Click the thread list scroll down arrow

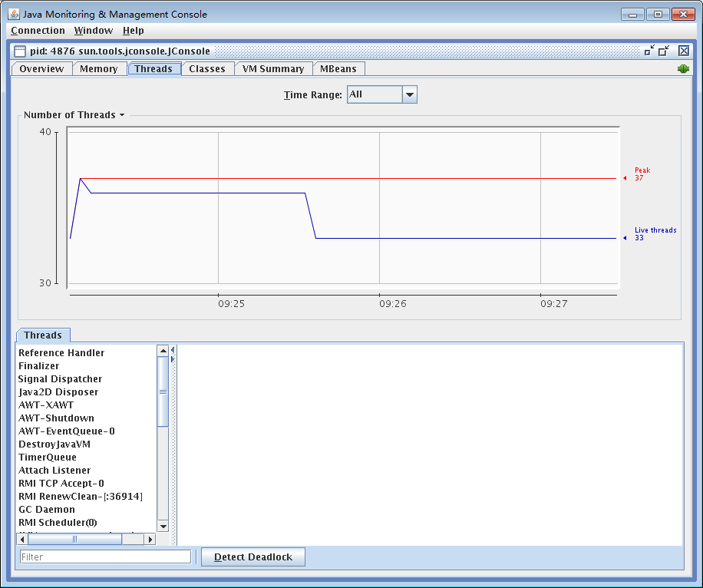click(x=163, y=526)
